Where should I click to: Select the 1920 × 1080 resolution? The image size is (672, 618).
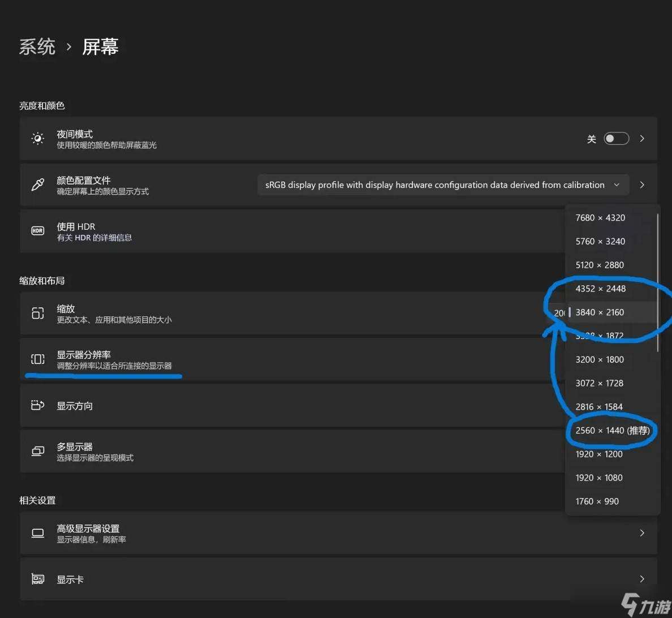[598, 477]
